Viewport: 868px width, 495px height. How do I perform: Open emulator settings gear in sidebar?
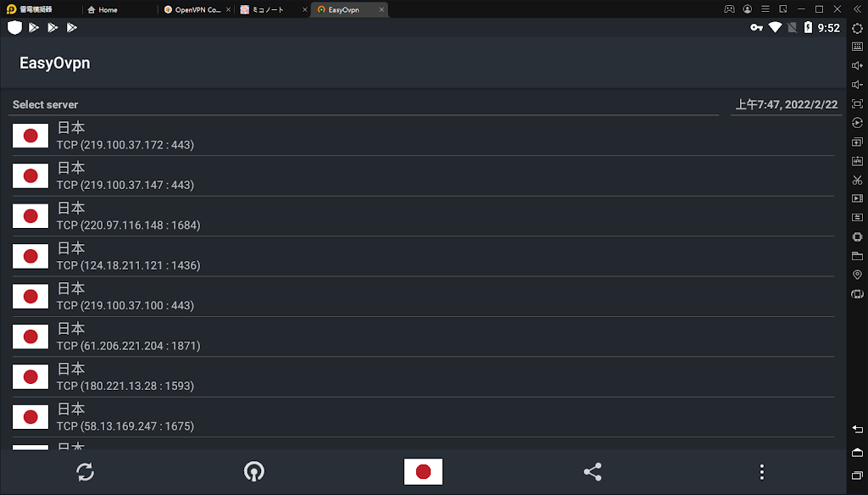click(858, 28)
